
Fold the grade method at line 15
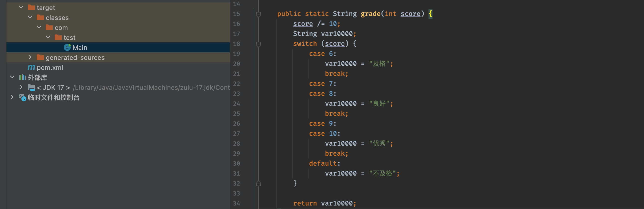[259, 14]
